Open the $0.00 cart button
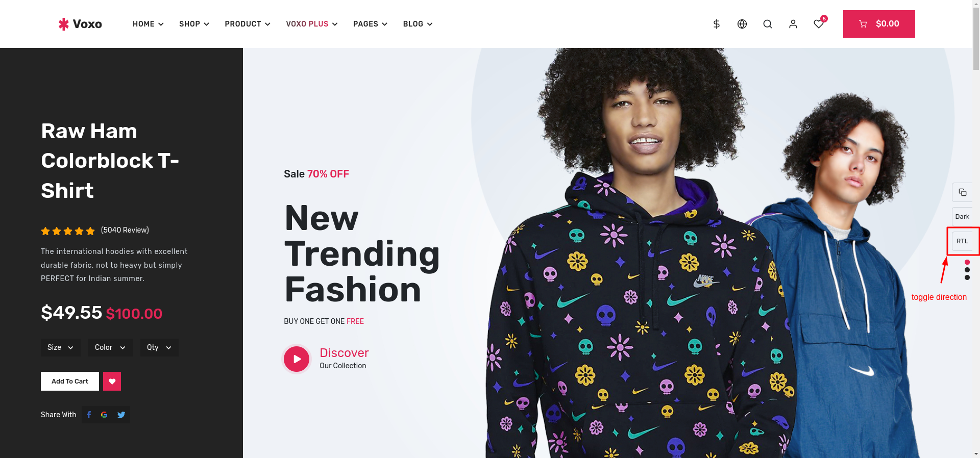Viewport: 980px width, 458px height. pyautogui.click(x=879, y=24)
